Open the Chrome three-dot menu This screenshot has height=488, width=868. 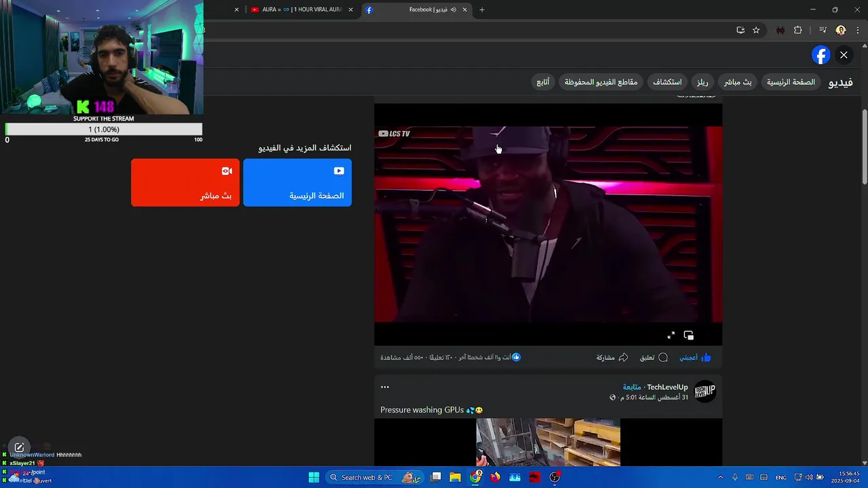858,30
